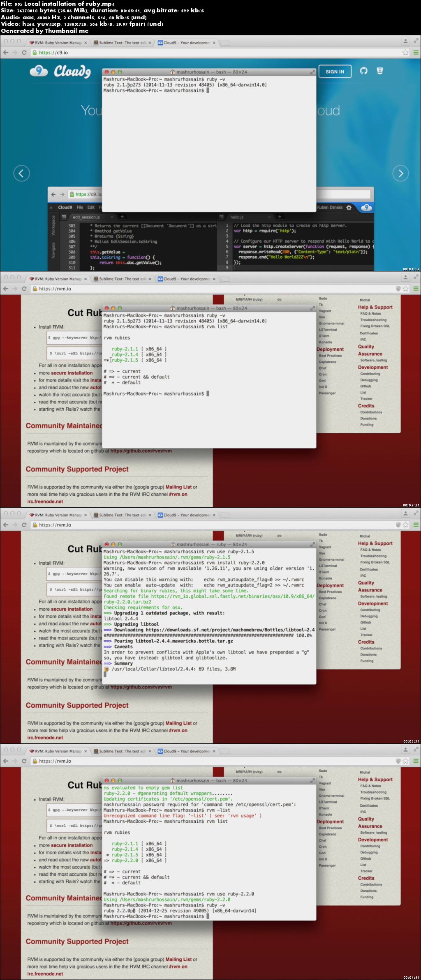In 00:03:31 frame, click Contributing link
The width and height of the screenshot is (421, 980).
(x=370, y=610)
